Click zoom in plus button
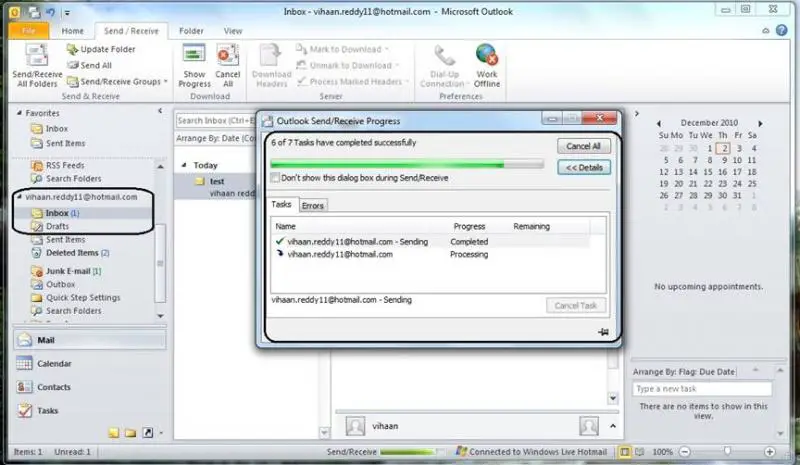Screen dimensions: 800x465 (x=769, y=452)
